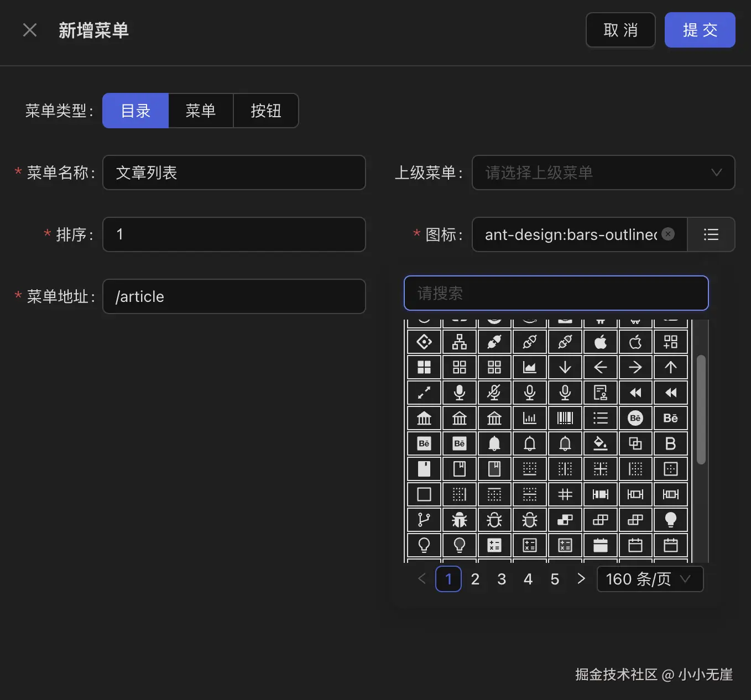Image resolution: width=751 pixels, height=700 pixels.
Task: Choose the filled building blocks icon
Action: tap(565, 520)
